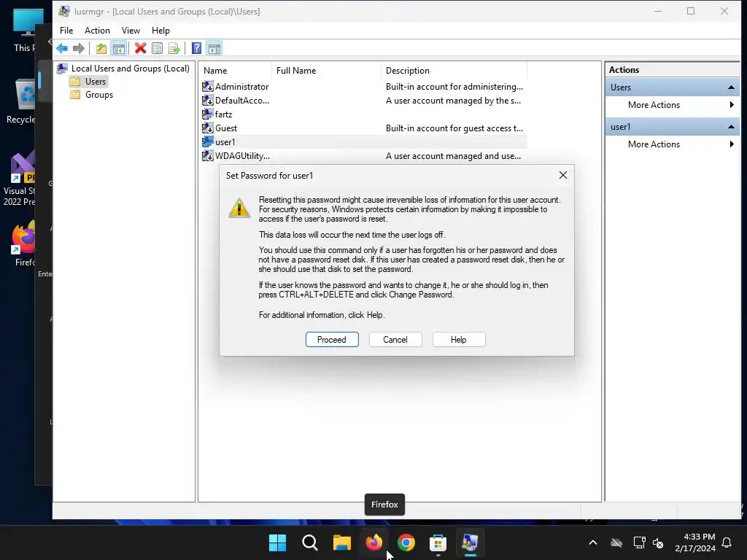Click the user1 account icon

[x=207, y=141]
